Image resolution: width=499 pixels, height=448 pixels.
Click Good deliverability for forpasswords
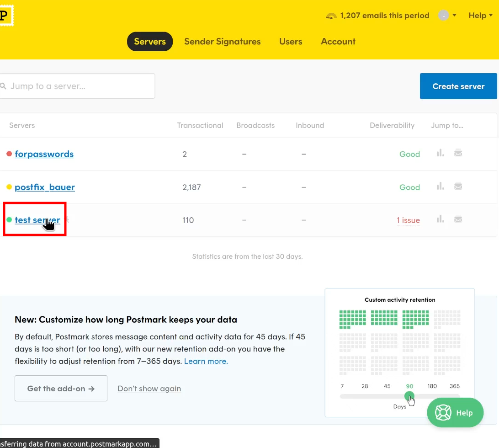tap(409, 154)
